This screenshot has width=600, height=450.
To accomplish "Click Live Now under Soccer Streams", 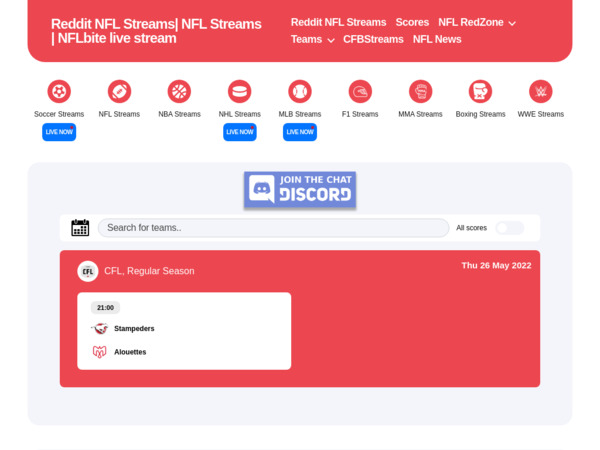I will tap(59, 132).
